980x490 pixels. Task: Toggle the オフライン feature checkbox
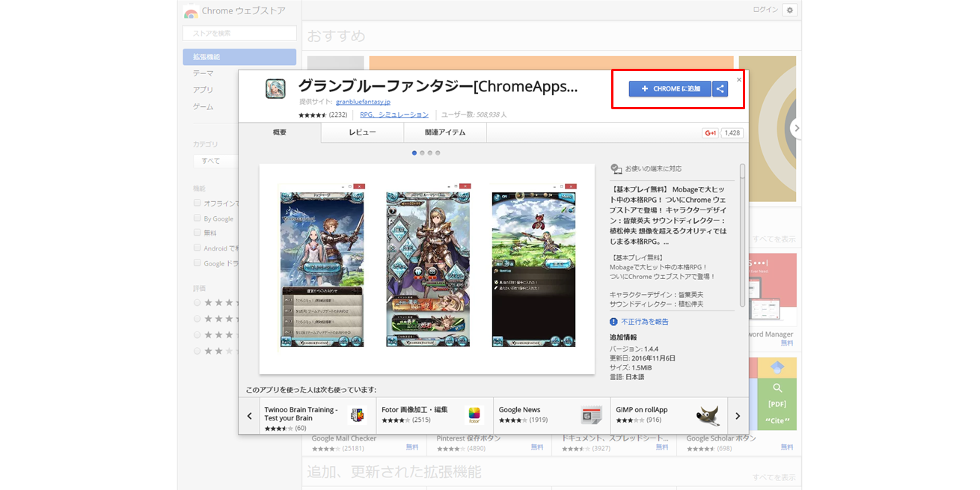pyautogui.click(x=197, y=203)
